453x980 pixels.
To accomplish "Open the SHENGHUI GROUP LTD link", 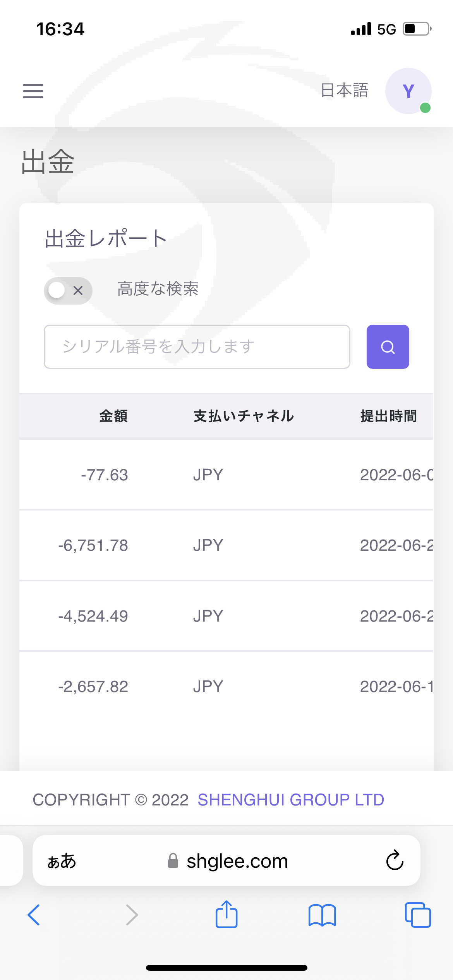I will (x=291, y=800).
